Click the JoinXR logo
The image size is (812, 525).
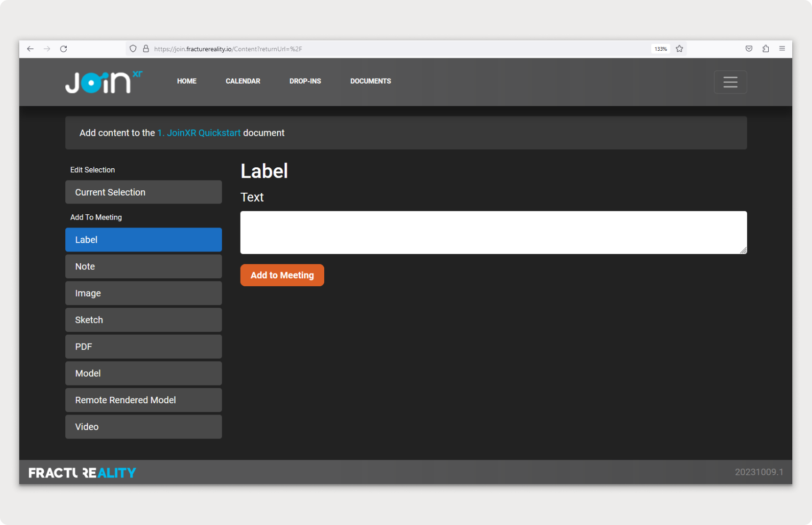[x=103, y=82]
